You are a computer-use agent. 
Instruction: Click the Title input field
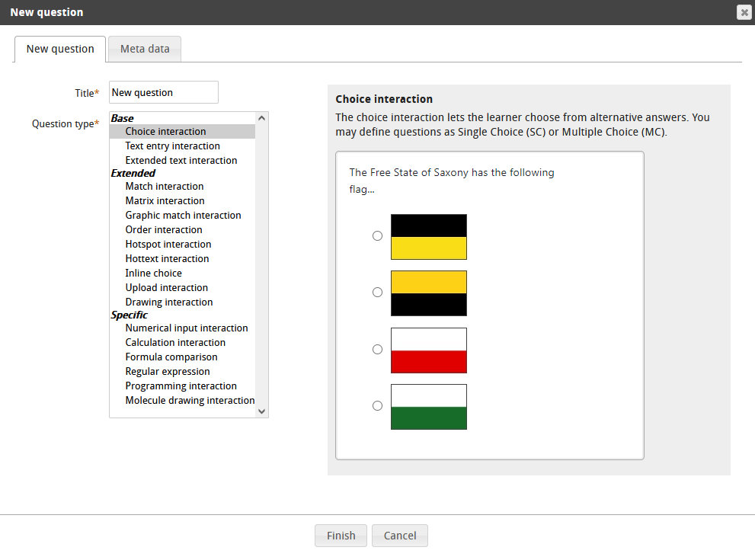(164, 92)
